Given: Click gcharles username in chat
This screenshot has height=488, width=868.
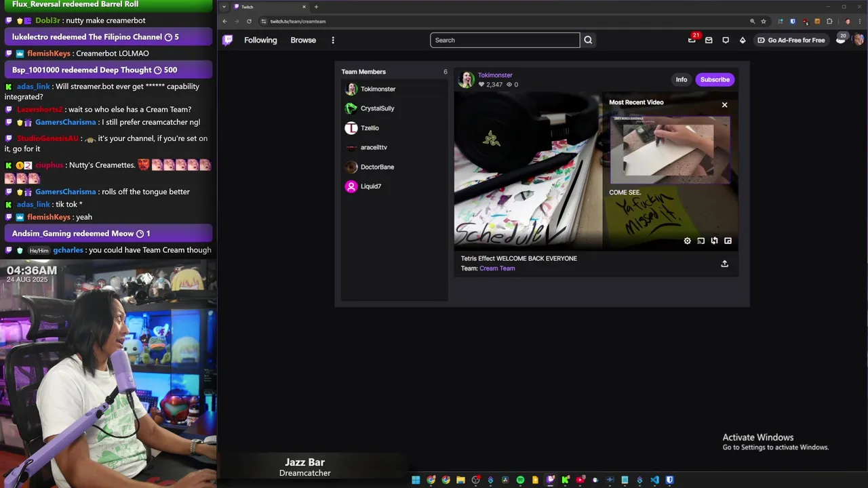Looking at the screenshot, I should [68, 250].
